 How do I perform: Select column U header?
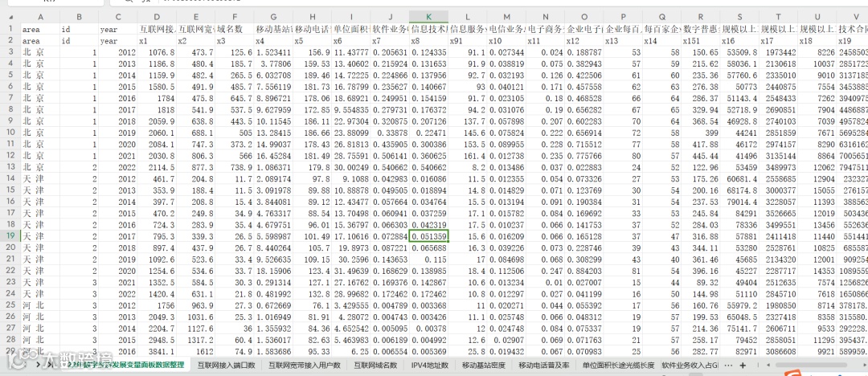[817, 17]
